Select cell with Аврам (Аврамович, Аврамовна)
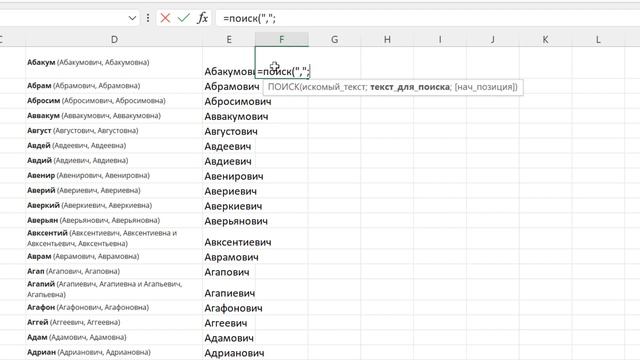This screenshot has height=360, width=640. pyautogui.click(x=114, y=257)
